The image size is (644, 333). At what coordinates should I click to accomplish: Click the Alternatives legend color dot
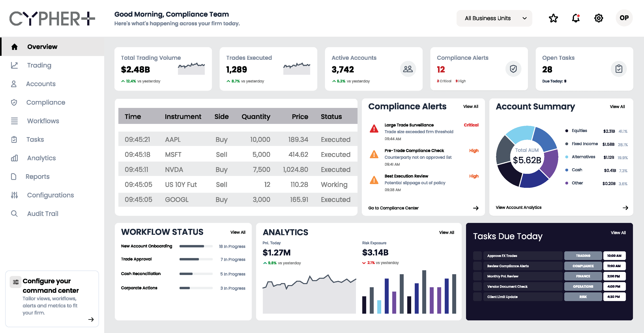(566, 157)
